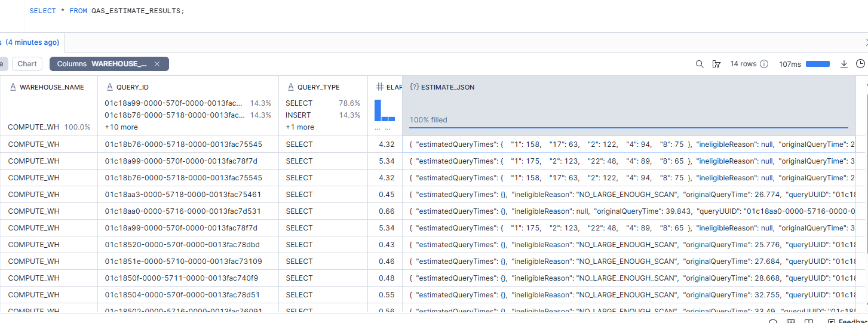Open query history clock icon
This screenshot has width=868, height=323.
click(860, 64)
